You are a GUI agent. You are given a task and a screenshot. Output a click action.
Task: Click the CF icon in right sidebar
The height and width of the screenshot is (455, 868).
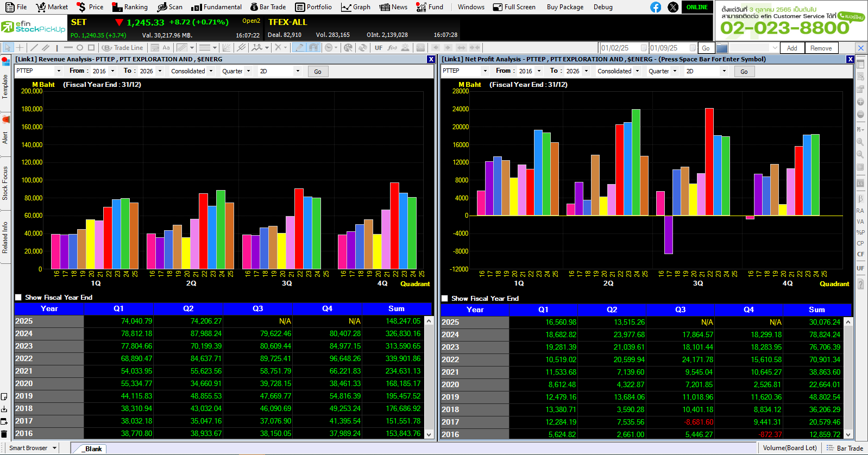pos(860,254)
